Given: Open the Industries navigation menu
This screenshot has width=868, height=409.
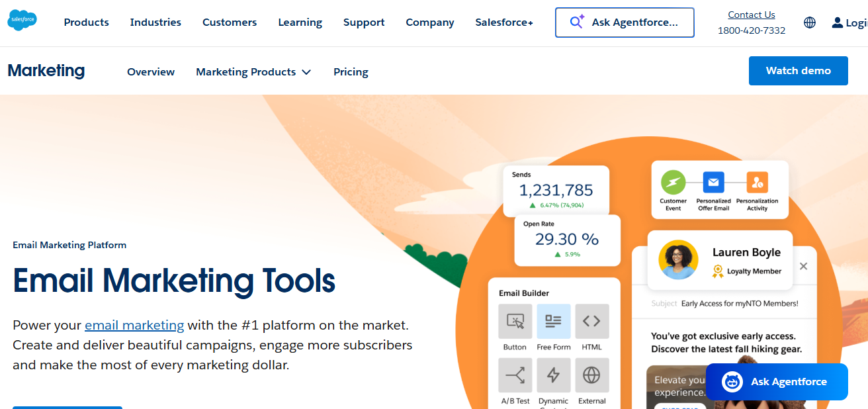Looking at the screenshot, I should tap(155, 22).
